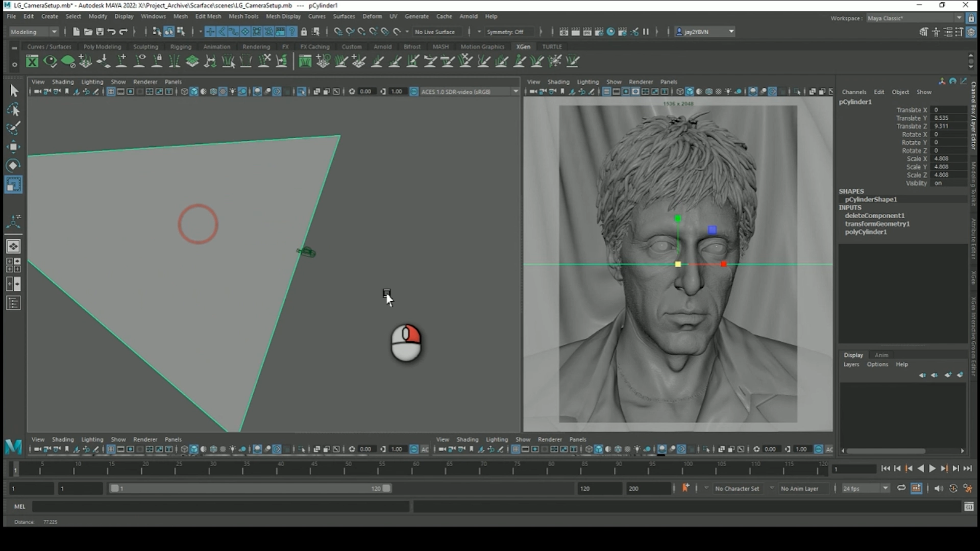Activate the Rotate tool
This screenshot has height=551, width=980.
[x=13, y=165]
